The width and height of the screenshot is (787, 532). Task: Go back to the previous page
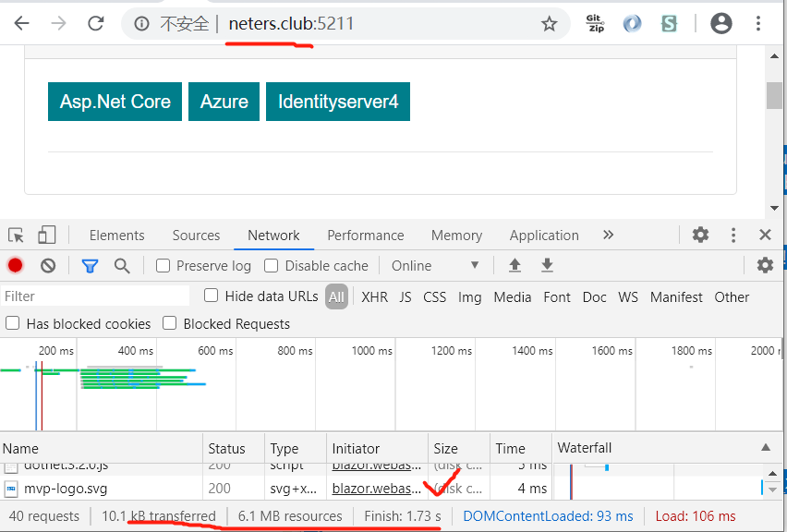click(21, 23)
